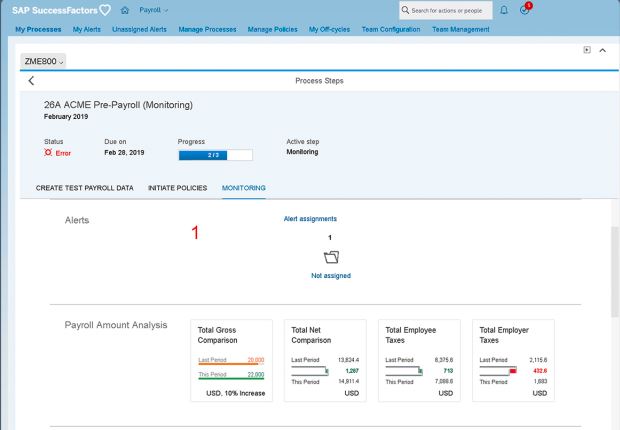This screenshot has width=620, height=430.
Task: Click the Error status alarm icon
Action: [48, 153]
